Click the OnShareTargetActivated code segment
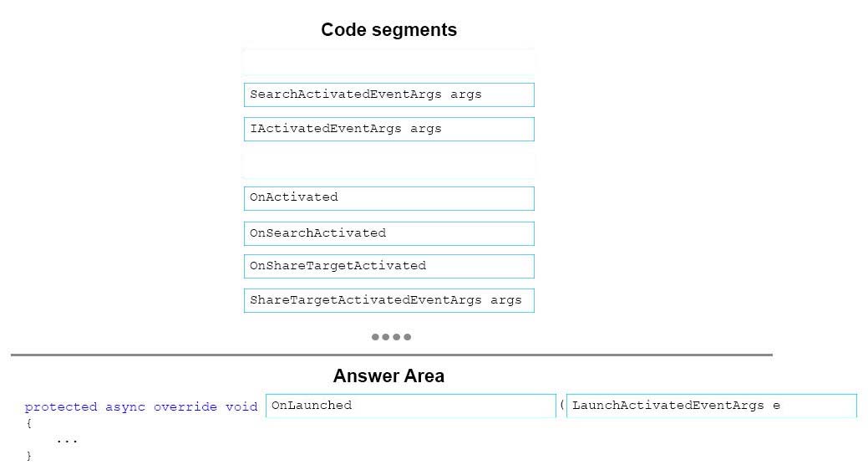The height and width of the screenshot is (470, 868). [388, 266]
